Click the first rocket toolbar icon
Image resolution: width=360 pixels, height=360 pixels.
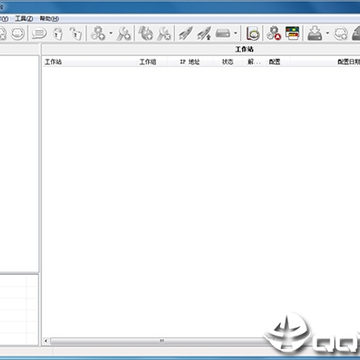(186, 33)
